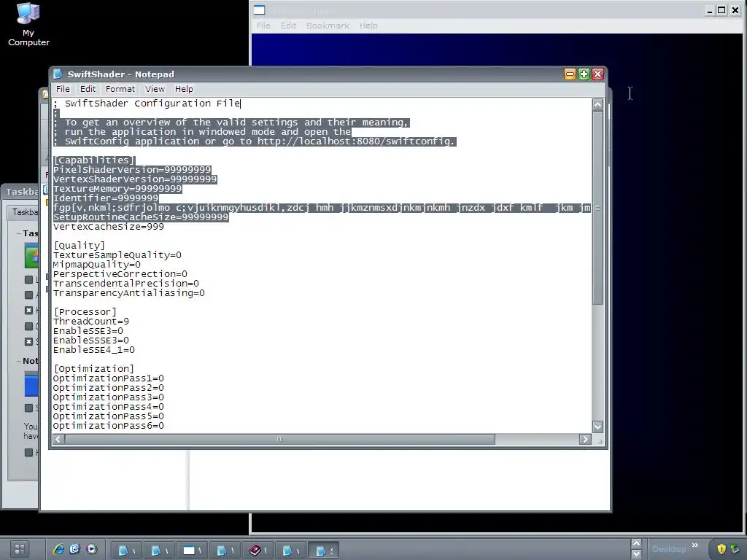Image resolution: width=747 pixels, height=560 pixels.
Task: Switch to the white window taskbar button
Action: click(192, 551)
